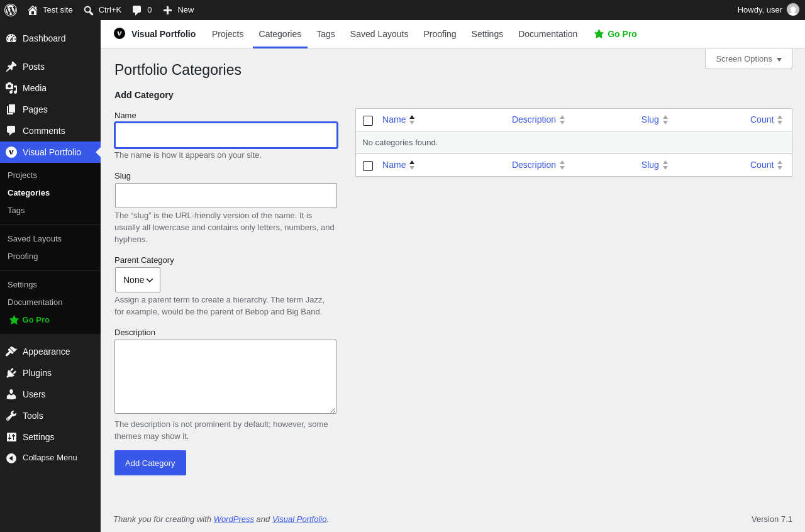Click the Posts pin icon
Viewport: 805px width, 532px height.
(x=11, y=67)
